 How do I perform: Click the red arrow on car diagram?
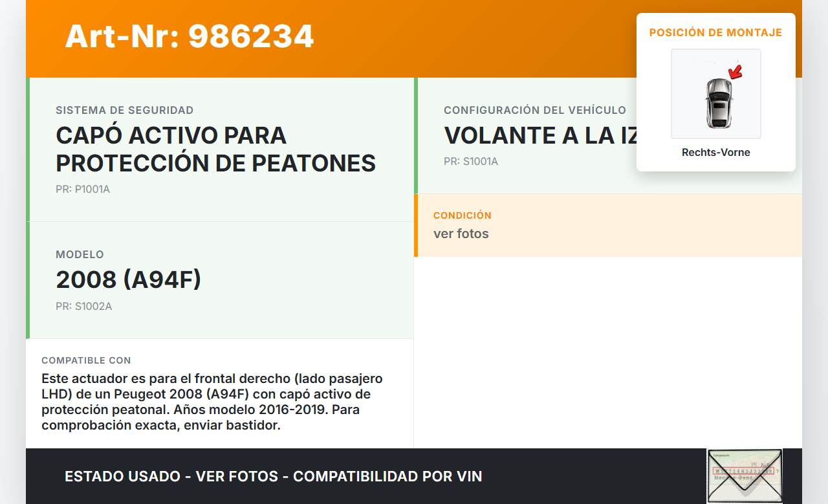tap(735, 71)
